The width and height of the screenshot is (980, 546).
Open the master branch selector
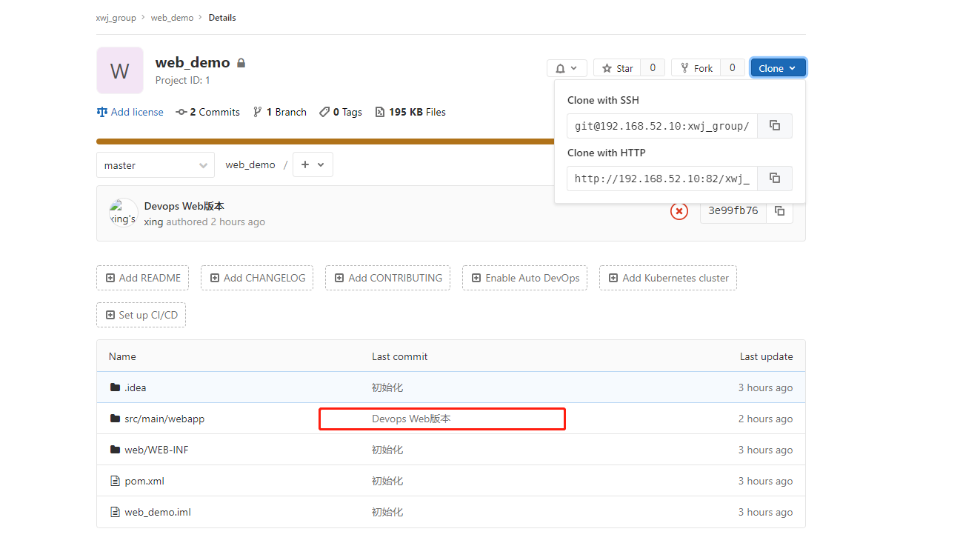coord(156,165)
